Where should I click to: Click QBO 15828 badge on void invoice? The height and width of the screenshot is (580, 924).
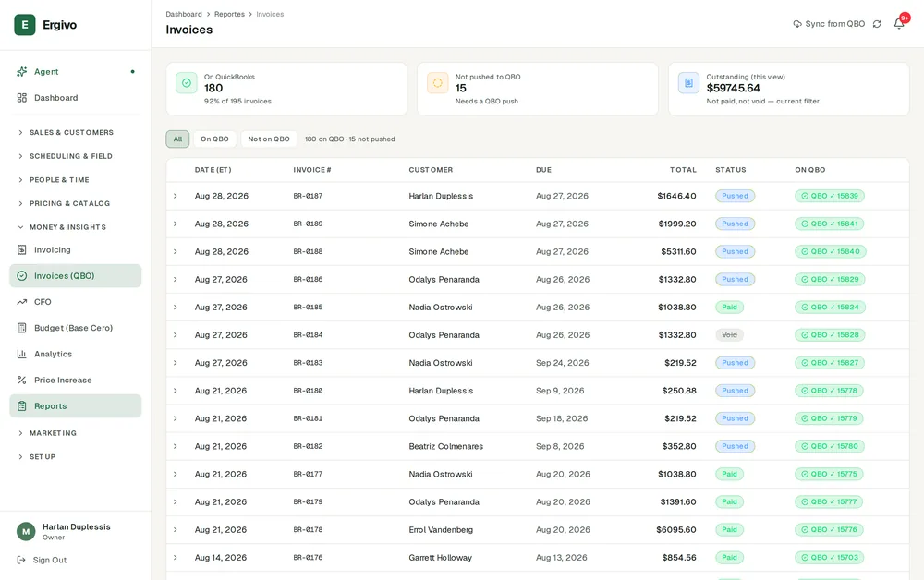tap(830, 335)
